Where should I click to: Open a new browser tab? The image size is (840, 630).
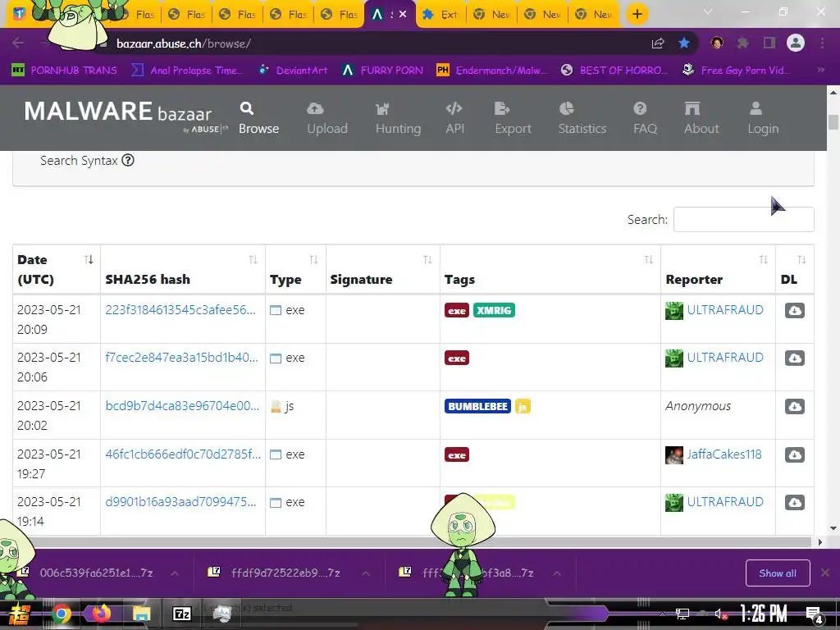(637, 14)
